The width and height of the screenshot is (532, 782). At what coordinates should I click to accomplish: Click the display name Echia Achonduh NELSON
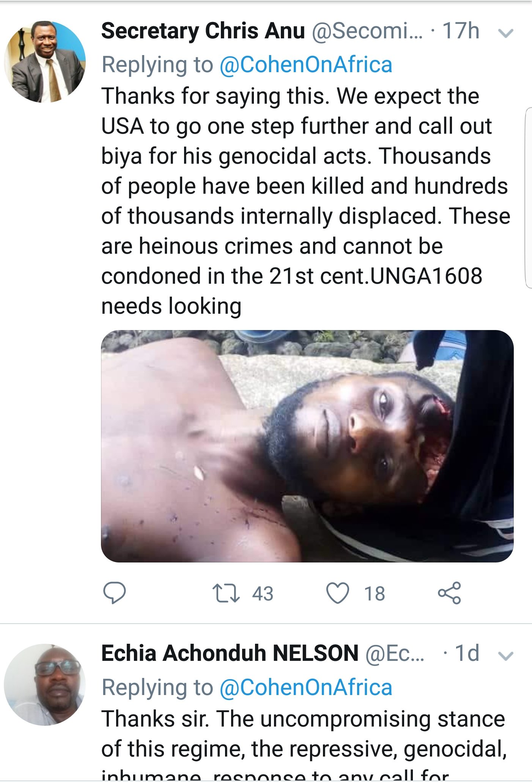click(x=230, y=653)
